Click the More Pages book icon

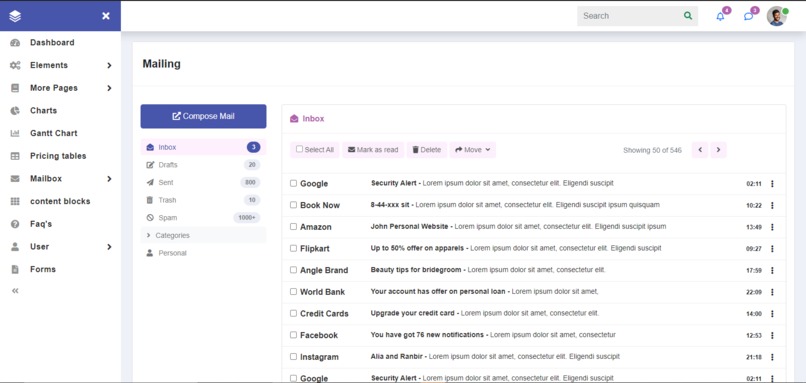[15, 88]
